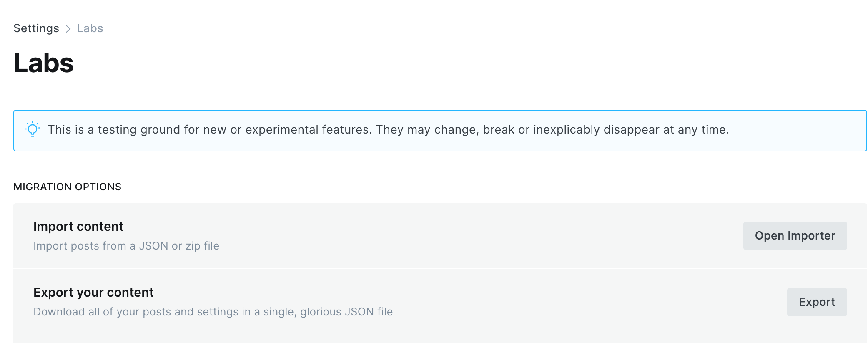The height and width of the screenshot is (343, 868).
Task: Open the content Importer
Action: (795, 236)
